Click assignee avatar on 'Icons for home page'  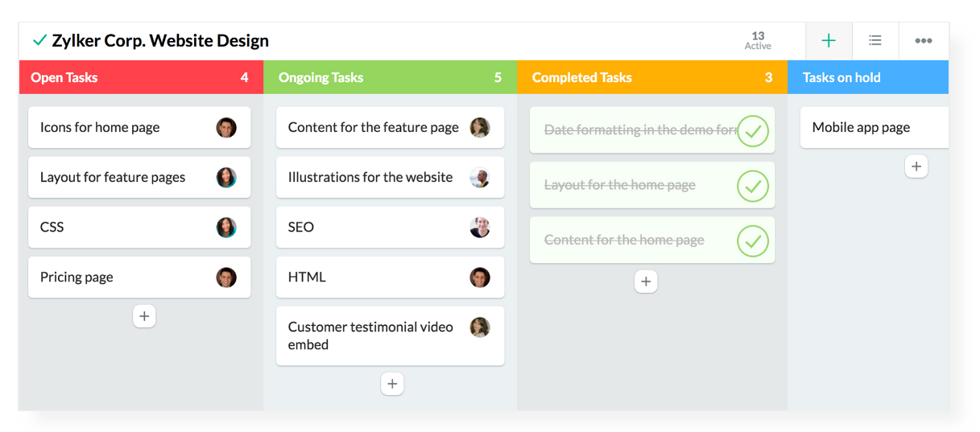[x=226, y=128]
